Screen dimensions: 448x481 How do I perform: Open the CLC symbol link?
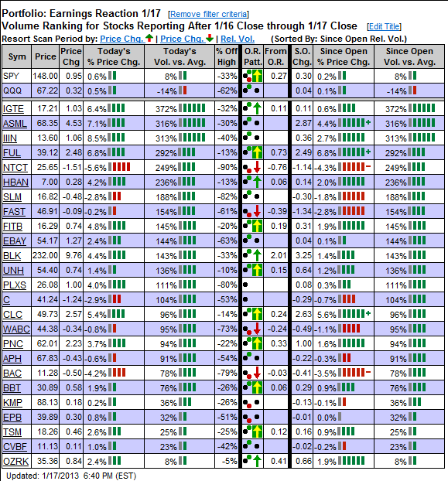click(x=12, y=315)
